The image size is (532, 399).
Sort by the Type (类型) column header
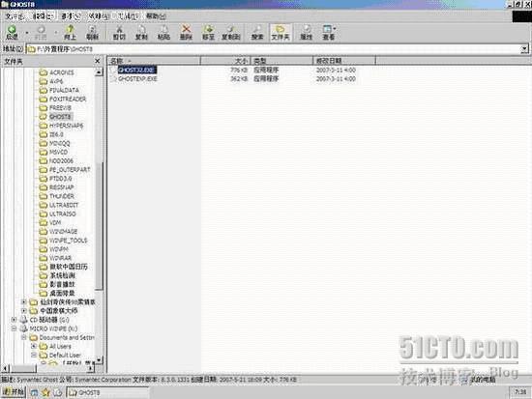click(281, 61)
